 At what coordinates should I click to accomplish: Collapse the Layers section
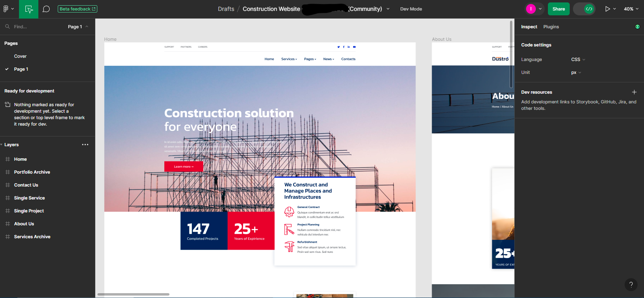click(2, 145)
